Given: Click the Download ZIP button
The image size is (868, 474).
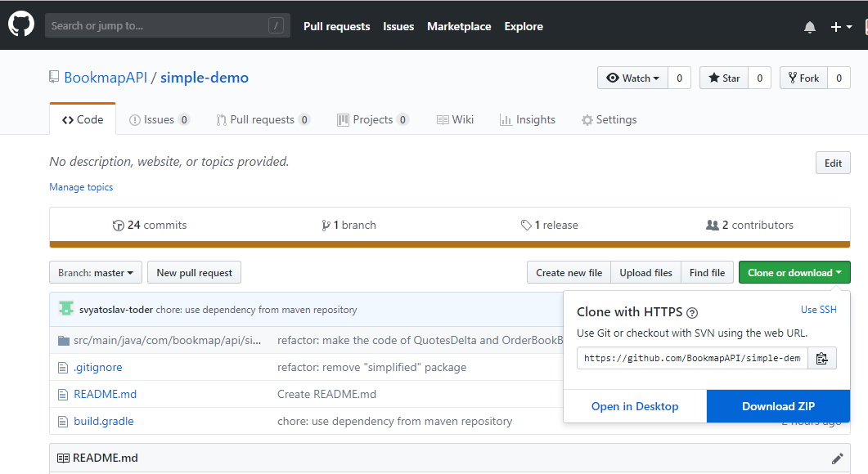Looking at the screenshot, I should (x=778, y=406).
